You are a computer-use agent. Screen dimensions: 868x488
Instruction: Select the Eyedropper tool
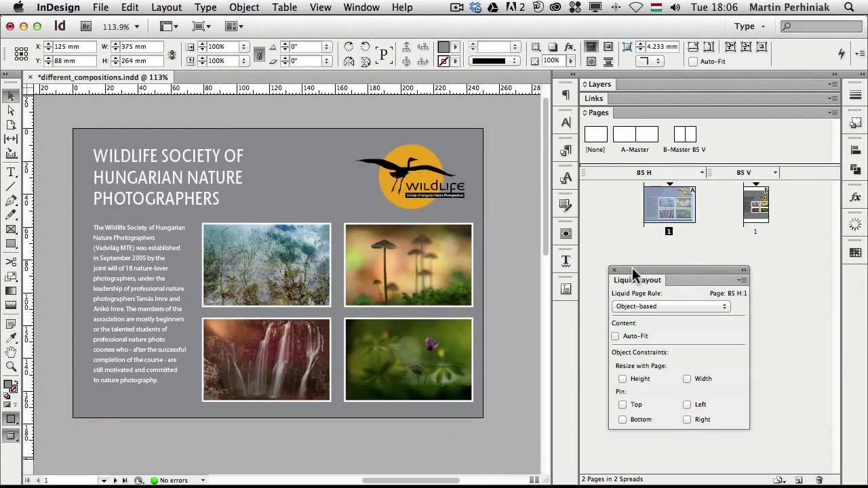click(11, 338)
